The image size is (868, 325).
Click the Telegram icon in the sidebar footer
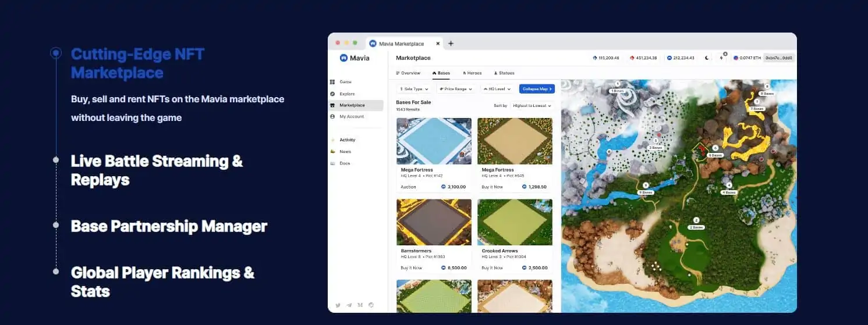349,305
